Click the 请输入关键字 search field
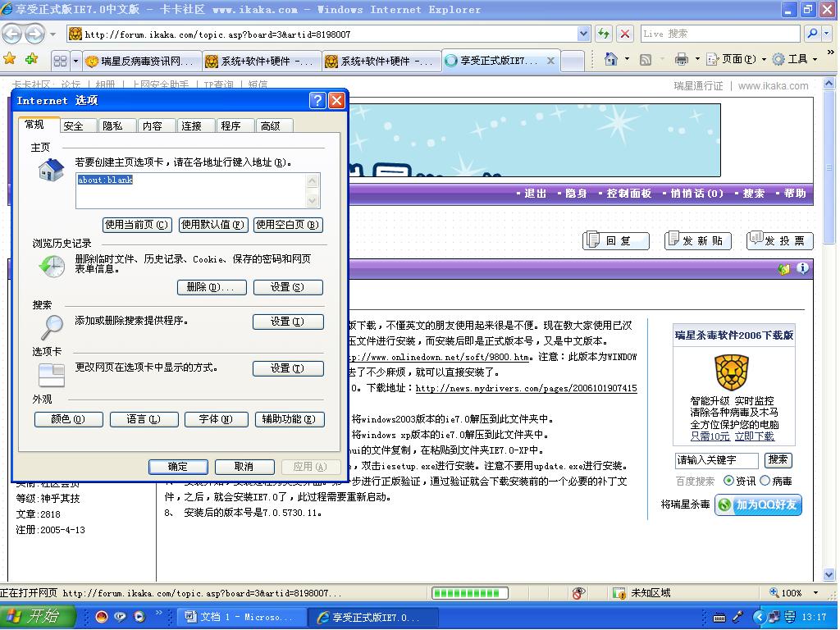The height and width of the screenshot is (630, 840). click(x=715, y=460)
